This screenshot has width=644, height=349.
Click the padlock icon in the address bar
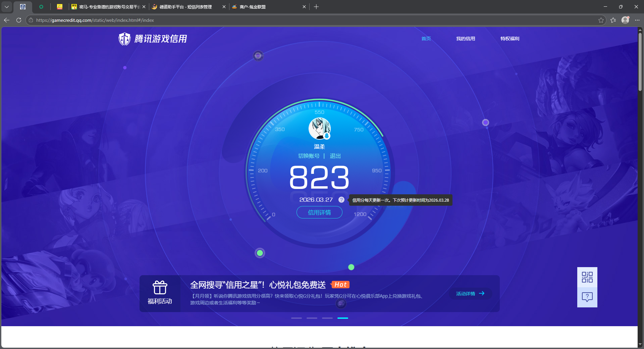click(31, 20)
